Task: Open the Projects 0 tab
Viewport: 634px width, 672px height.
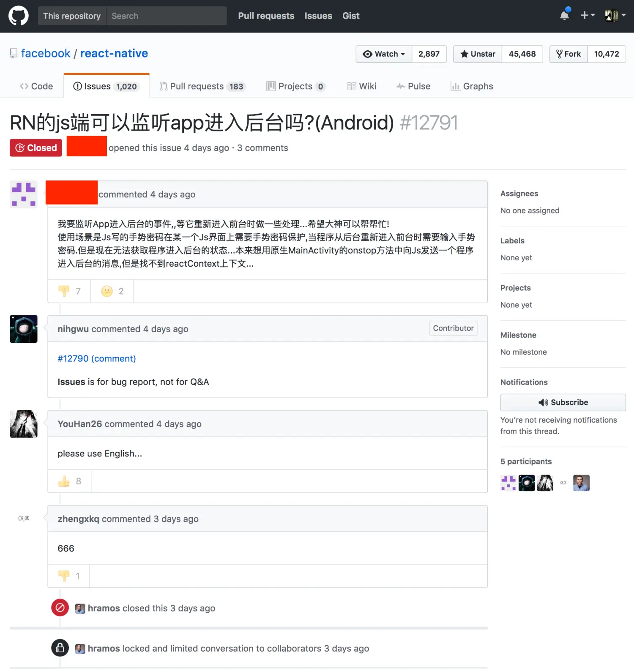Action: click(296, 86)
